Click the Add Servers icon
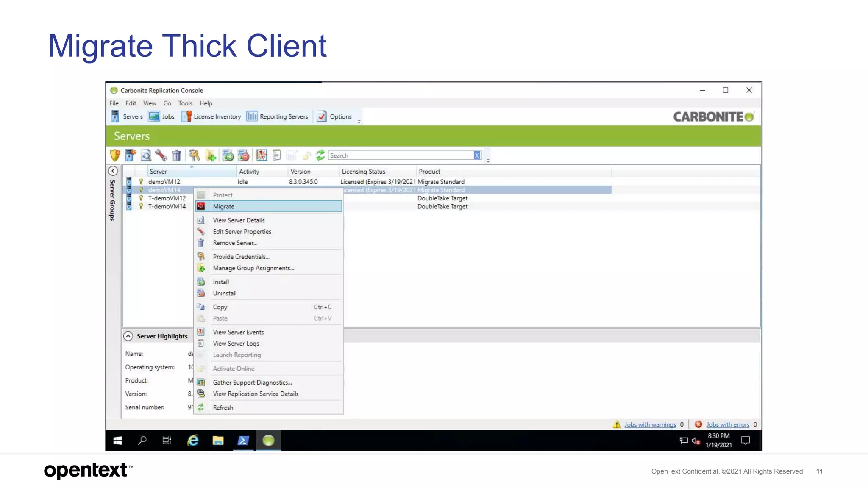868x488 pixels. click(131, 155)
